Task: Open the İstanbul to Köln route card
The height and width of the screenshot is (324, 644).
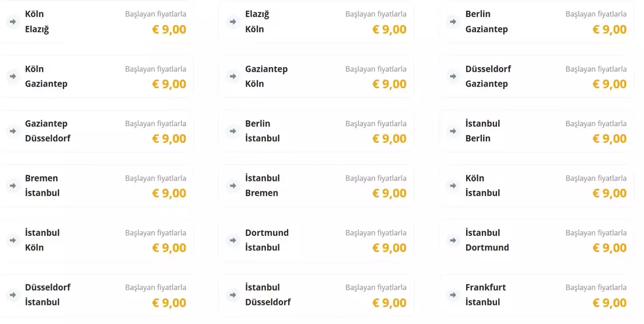Action: click(x=96, y=240)
